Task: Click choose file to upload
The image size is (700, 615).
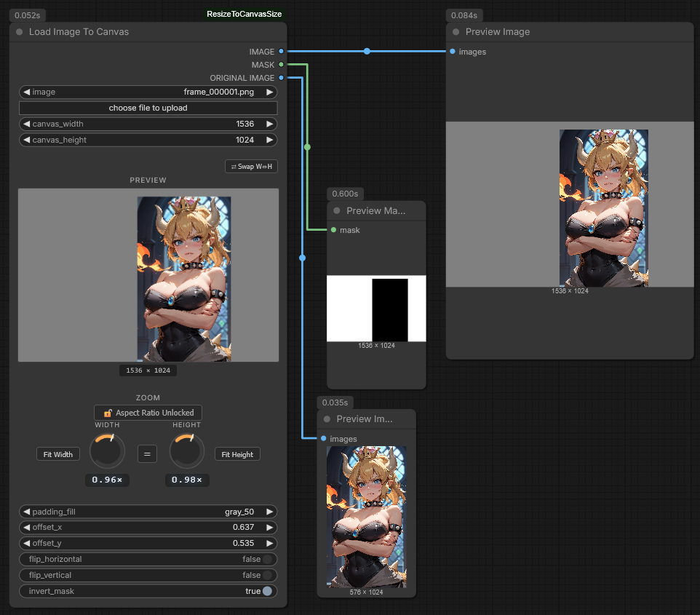Action: pos(148,108)
